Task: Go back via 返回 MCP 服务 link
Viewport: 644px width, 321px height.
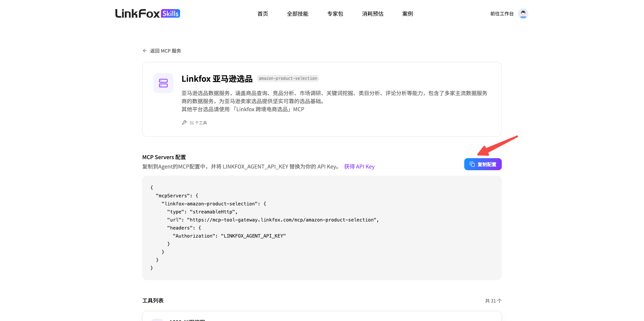Action: (165, 51)
